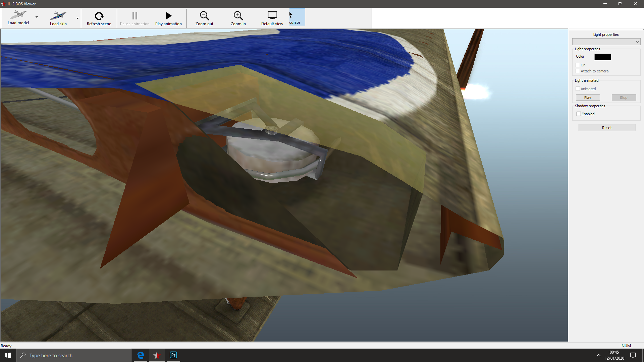644x362 pixels.
Task: Open Photoshop from the taskbar
Action: (173, 355)
